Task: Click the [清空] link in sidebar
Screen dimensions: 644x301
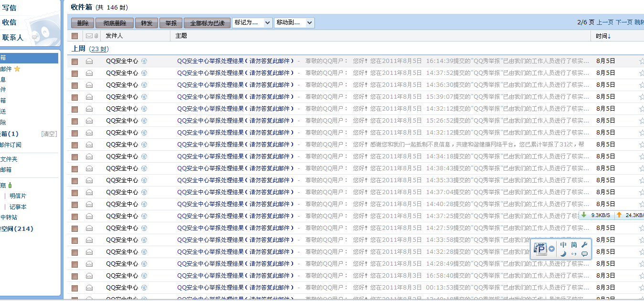Action: pos(49,134)
